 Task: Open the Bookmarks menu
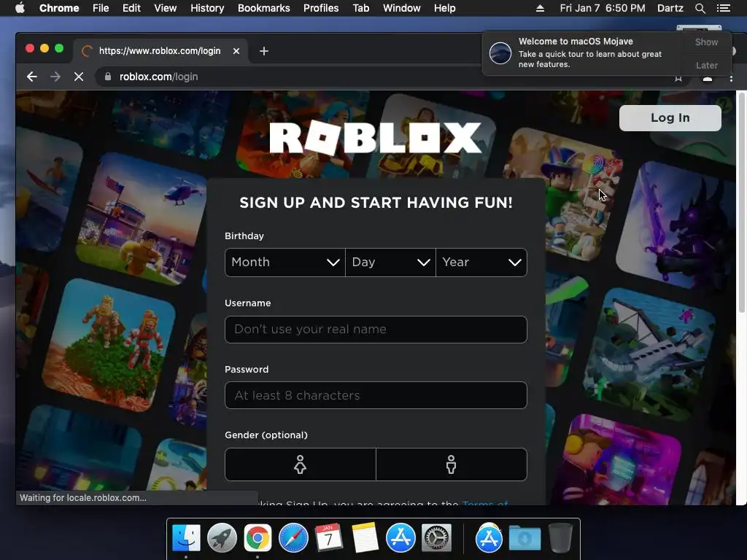coord(264,8)
